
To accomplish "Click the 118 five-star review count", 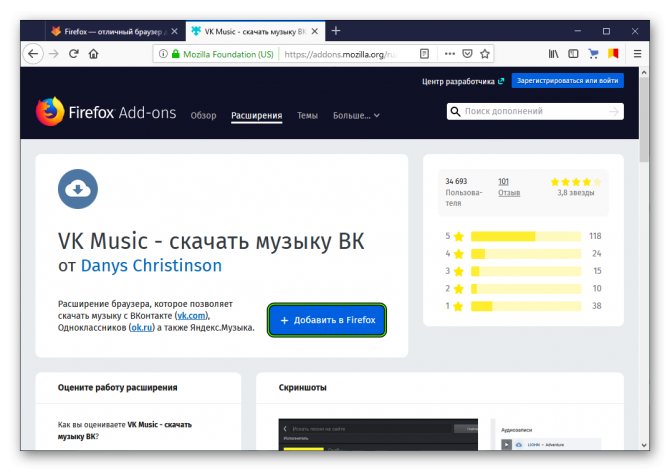I will coord(595,236).
